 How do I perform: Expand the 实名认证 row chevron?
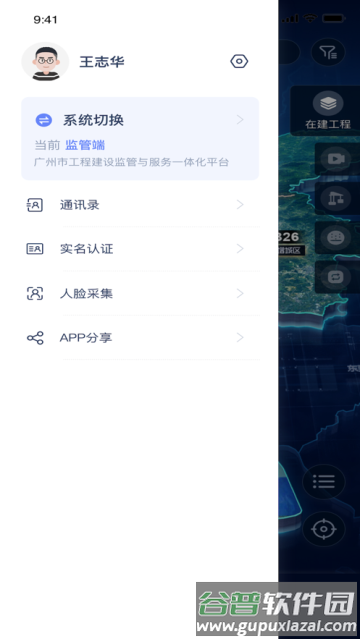coord(240,249)
